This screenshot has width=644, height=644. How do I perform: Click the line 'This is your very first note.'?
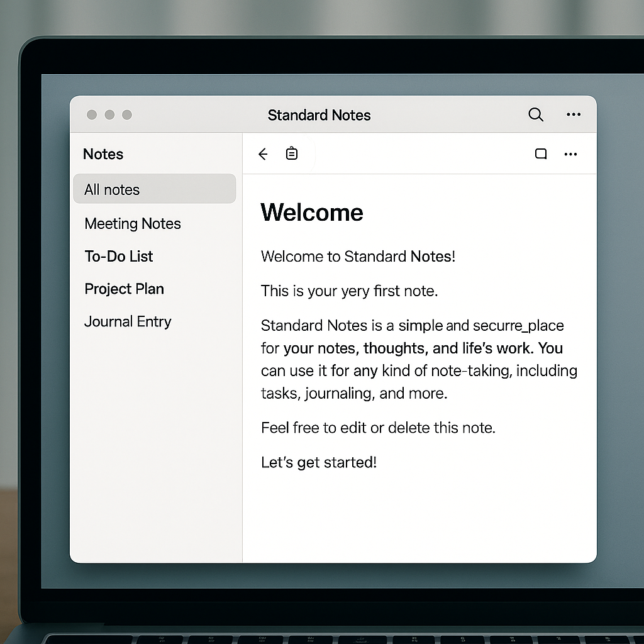[350, 291]
